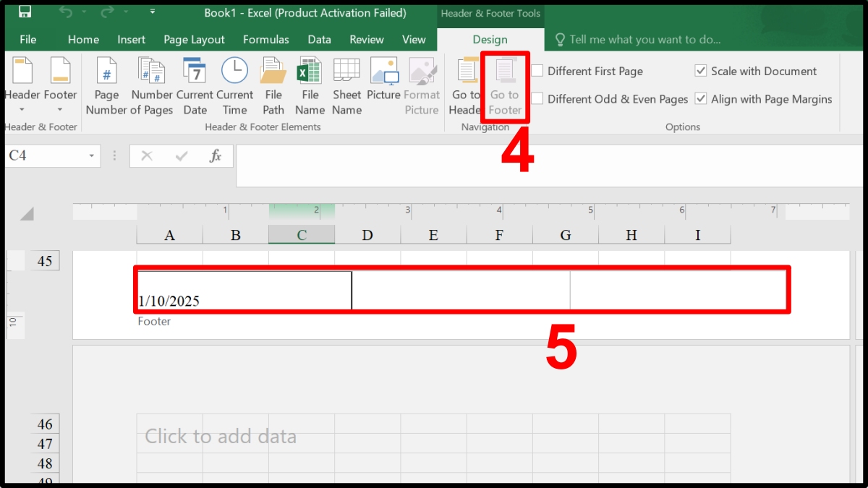Insert the Current Date element

tap(194, 80)
